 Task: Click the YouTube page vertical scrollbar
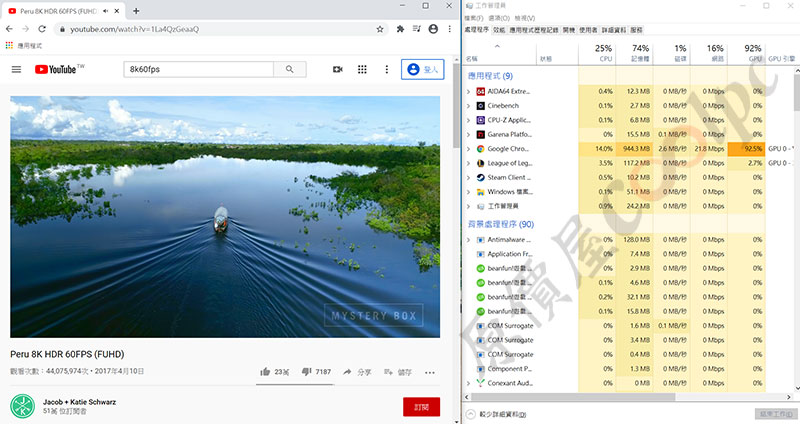click(x=456, y=107)
